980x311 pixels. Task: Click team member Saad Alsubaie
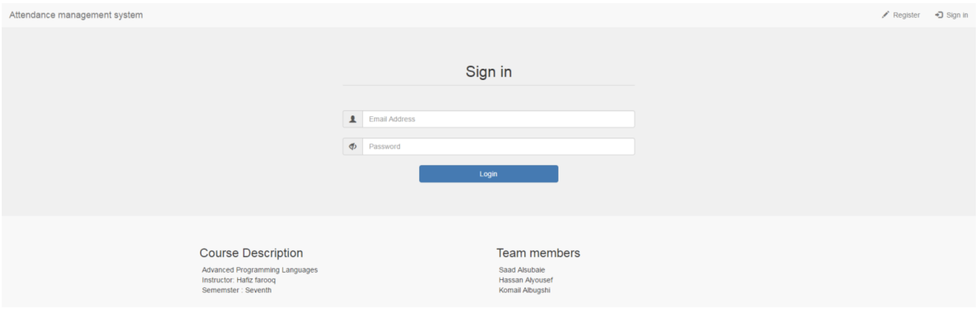click(522, 269)
